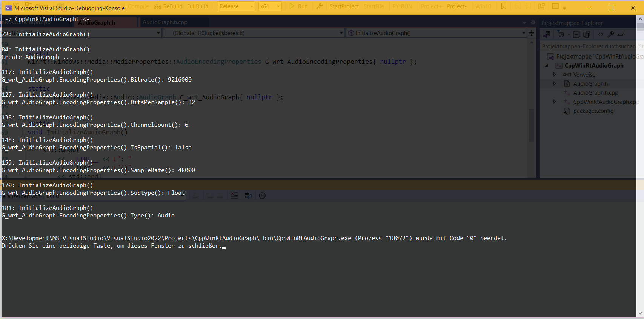
Task: Select AudioGraph.h in the Explorer tree
Action: click(590, 84)
